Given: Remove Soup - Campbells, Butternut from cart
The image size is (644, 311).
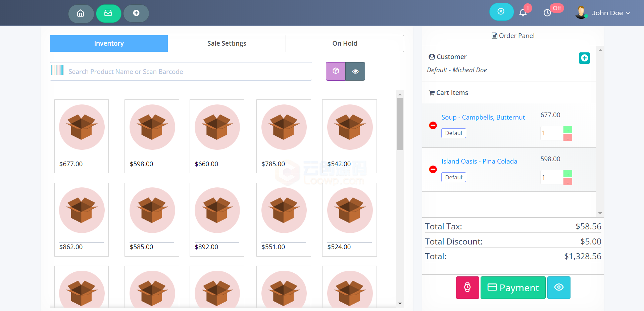Looking at the screenshot, I should (x=433, y=125).
